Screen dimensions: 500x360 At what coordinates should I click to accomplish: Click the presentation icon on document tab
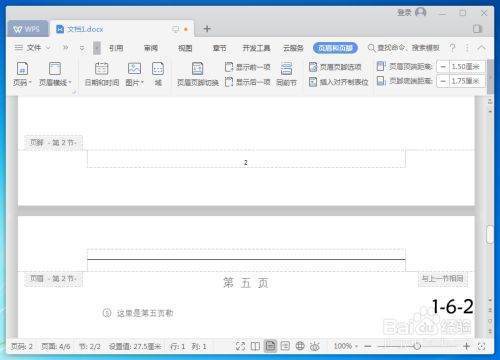coord(176,29)
